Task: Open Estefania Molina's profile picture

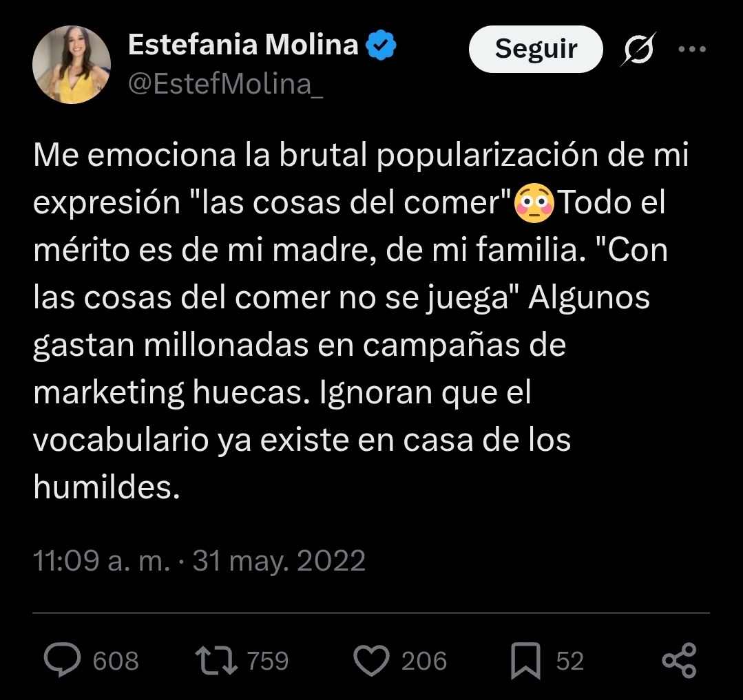Action: 72,65
